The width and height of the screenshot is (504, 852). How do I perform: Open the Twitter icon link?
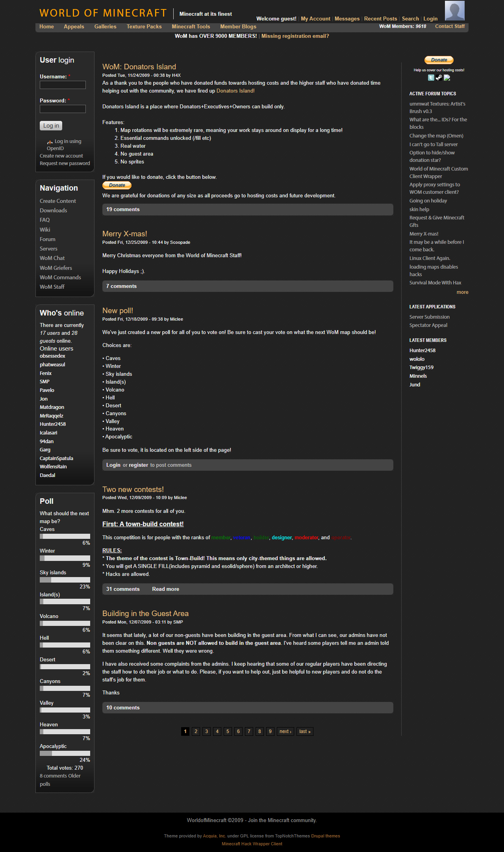(x=431, y=78)
